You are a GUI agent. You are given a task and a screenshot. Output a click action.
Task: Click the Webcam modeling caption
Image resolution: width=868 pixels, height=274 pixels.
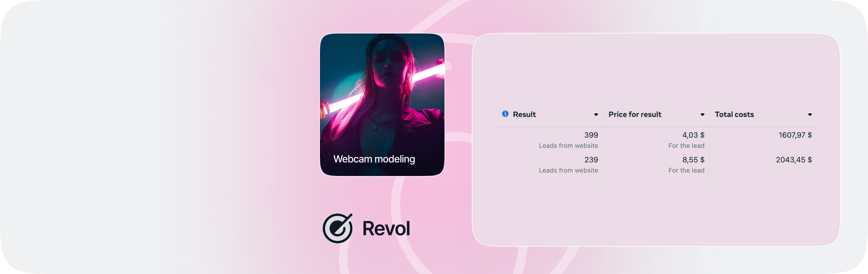pyautogui.click(x=374, y=159)
